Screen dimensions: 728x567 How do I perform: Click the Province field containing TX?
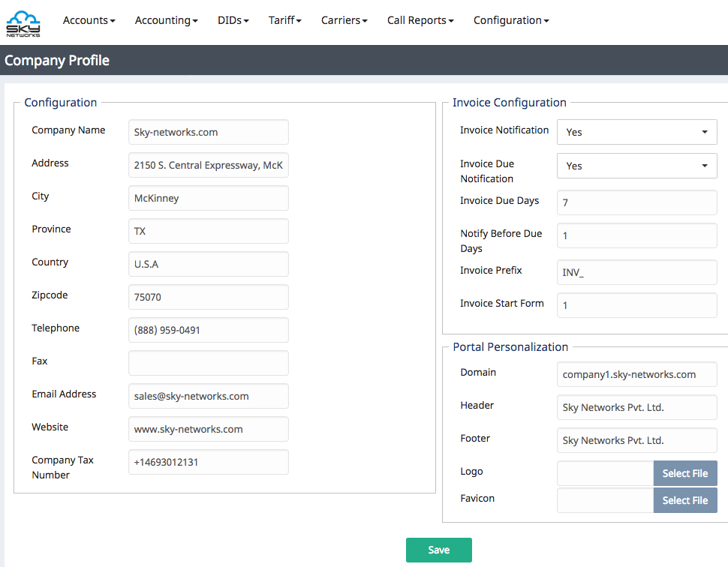(209, 231)
